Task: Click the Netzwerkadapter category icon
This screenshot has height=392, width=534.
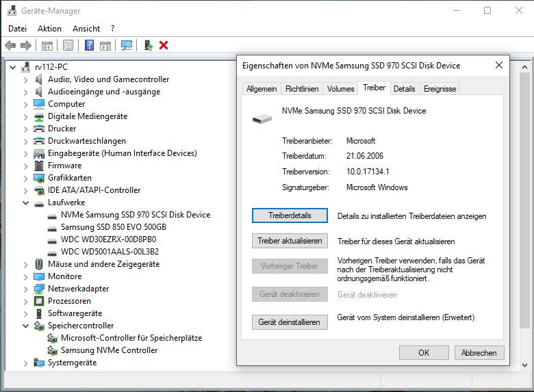Action: (x=39, y=289)
